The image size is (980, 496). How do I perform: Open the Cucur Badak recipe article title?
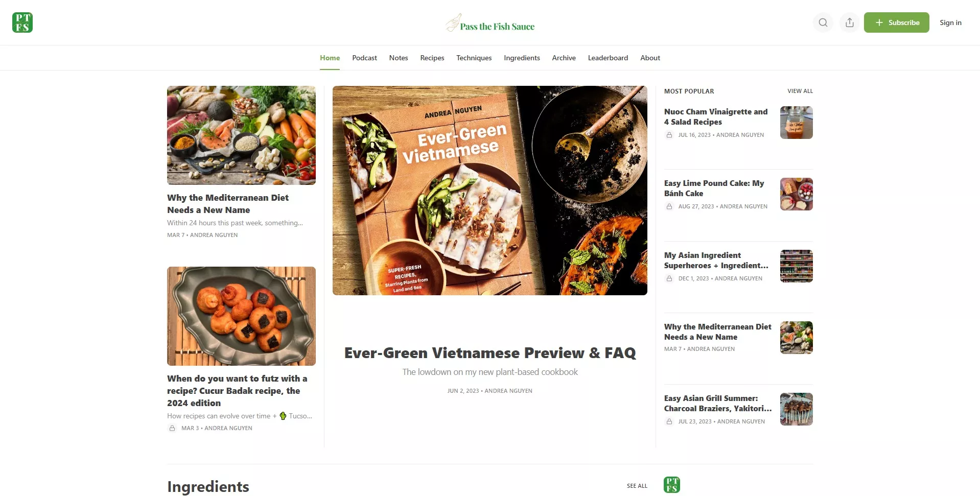(237, 391)
